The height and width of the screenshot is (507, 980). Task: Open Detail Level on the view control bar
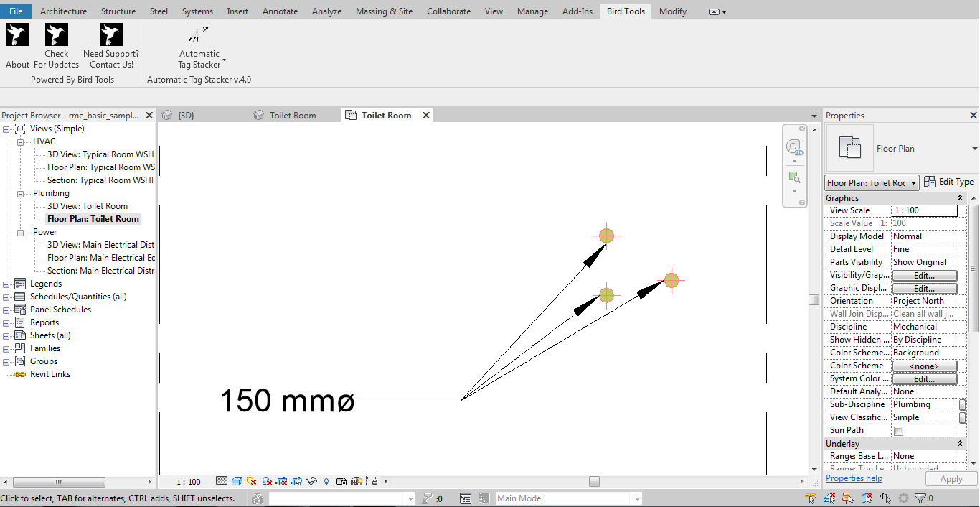coord(222,482)
